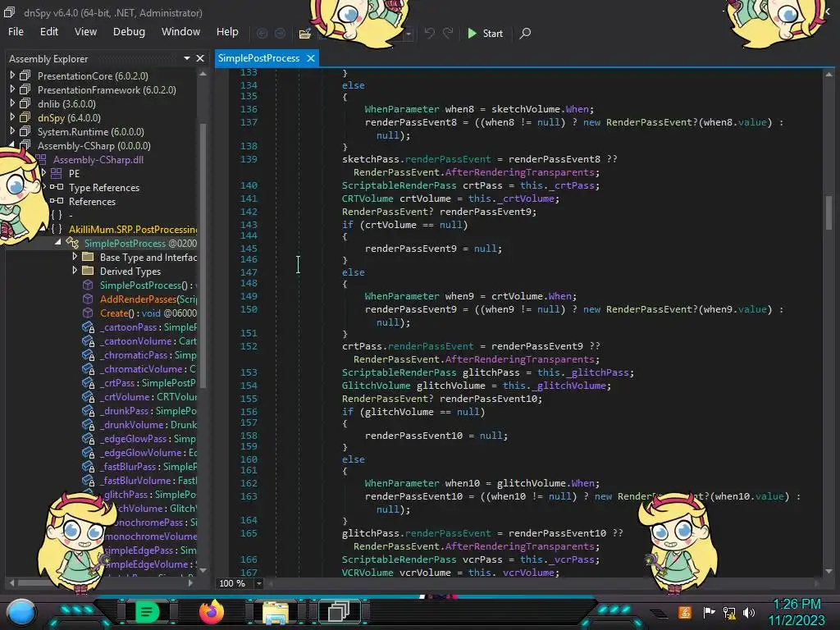Click the _crtPass field icon

(x=88, y=383)
